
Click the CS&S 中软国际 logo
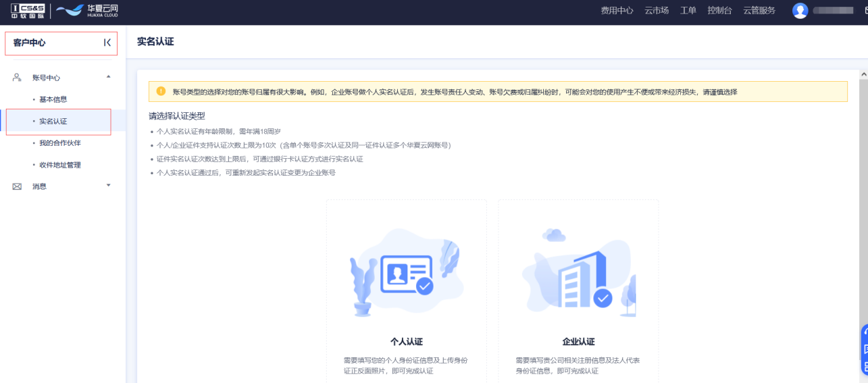coord(28,11)
